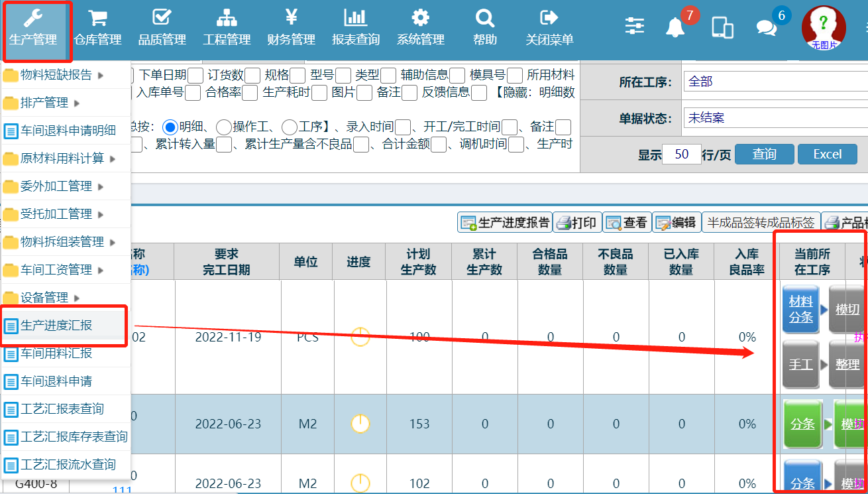The height and width of the screenshot is (494, 868).
Task: Select 生产进度汇报 in the left menu
Action: point(56,326)
